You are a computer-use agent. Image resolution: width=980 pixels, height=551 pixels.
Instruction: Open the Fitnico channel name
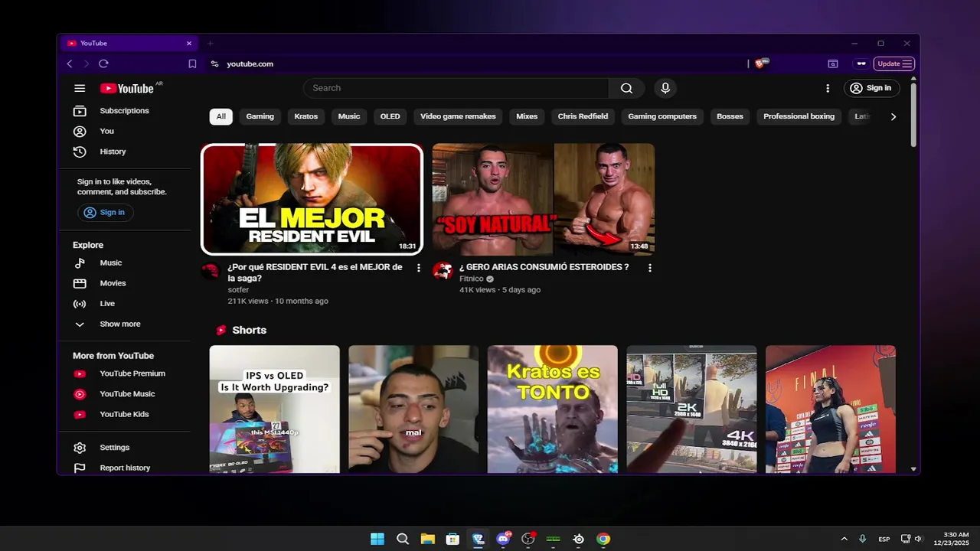point(472,279)
